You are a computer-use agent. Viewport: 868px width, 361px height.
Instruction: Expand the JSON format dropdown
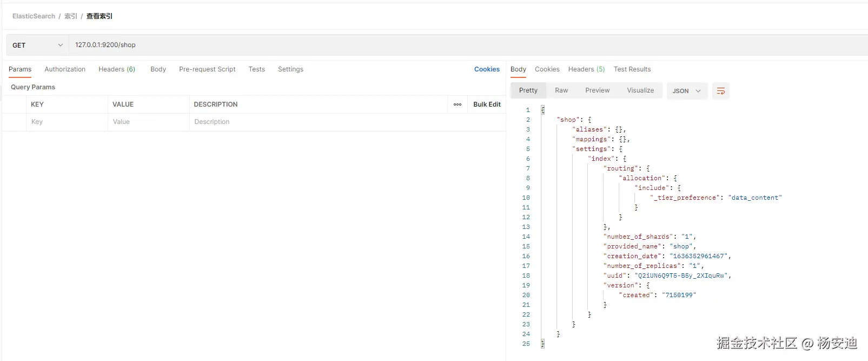coord(686,91)
